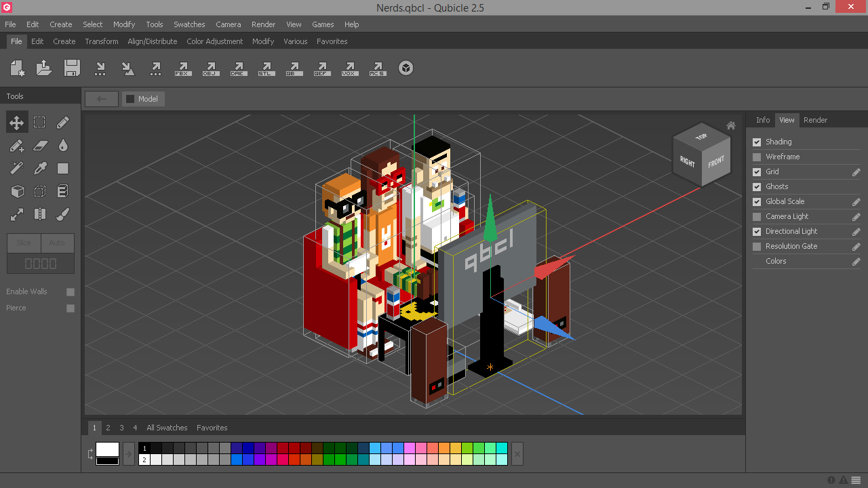
Task: Select the Rectangle Selection tool
Action: [40, 123]
